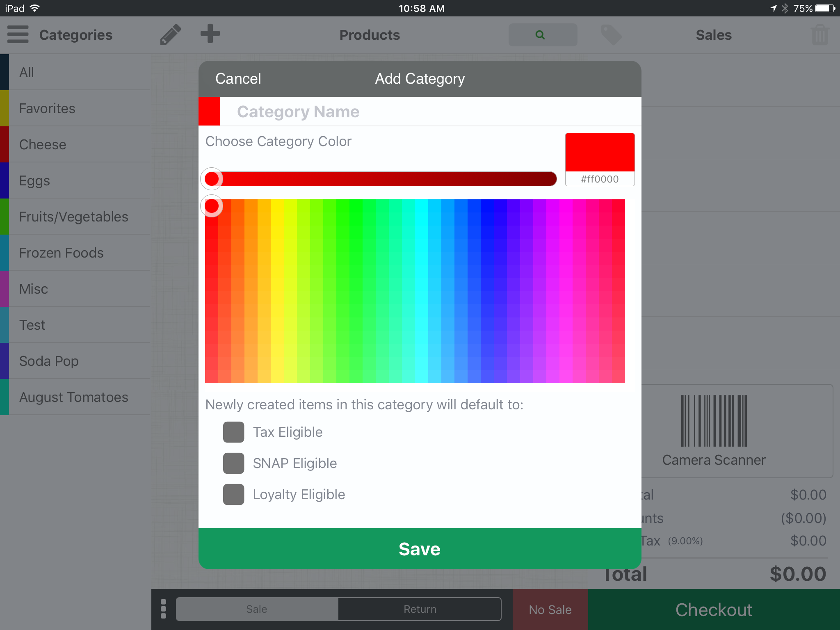Open the hamburger menu icon
The height and width of the screenshot is (630, 840).
click(18, 34)
